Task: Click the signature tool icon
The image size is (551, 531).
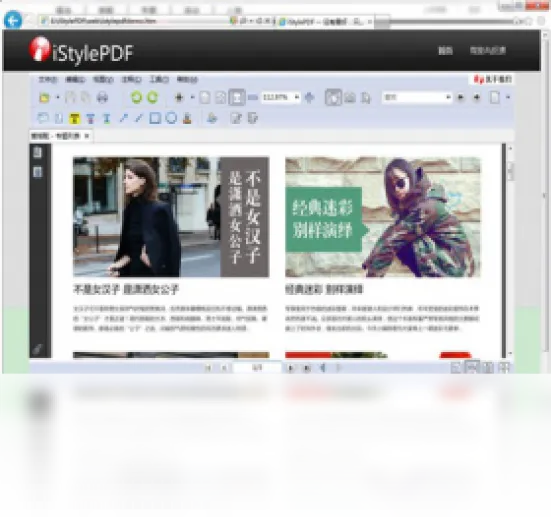Action: pos(212,118)
